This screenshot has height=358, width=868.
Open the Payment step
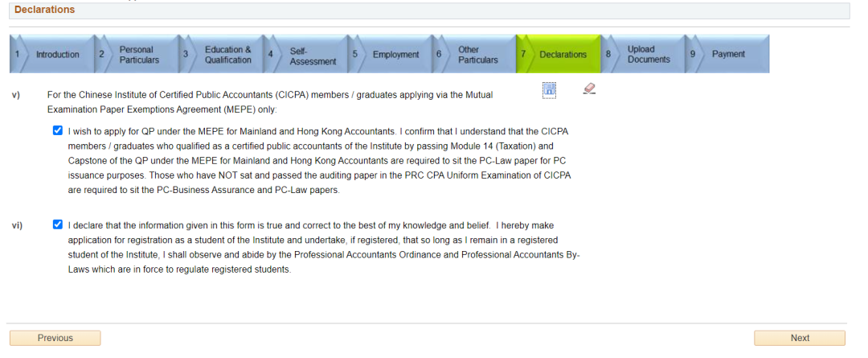pyautogui.click(x=728, y=55)
